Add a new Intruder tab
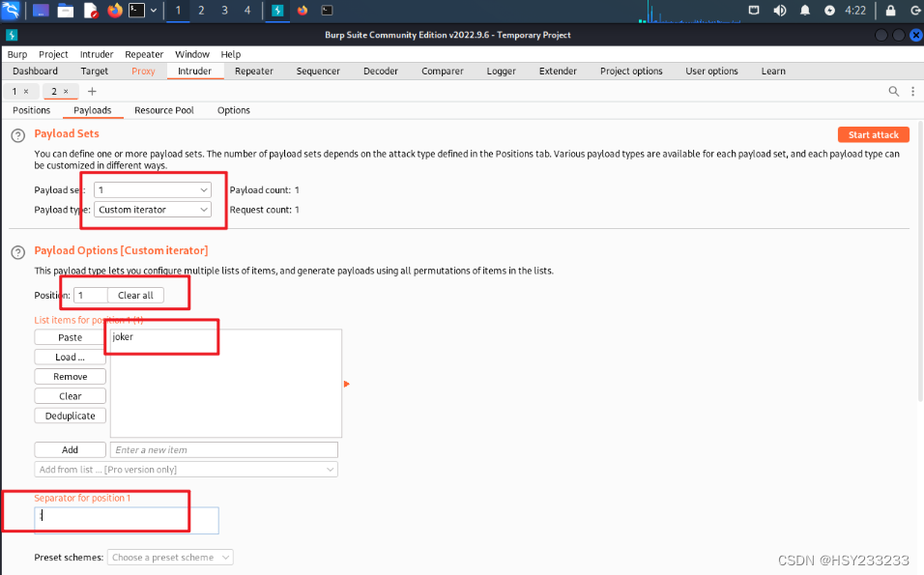 tap(92, 91)
